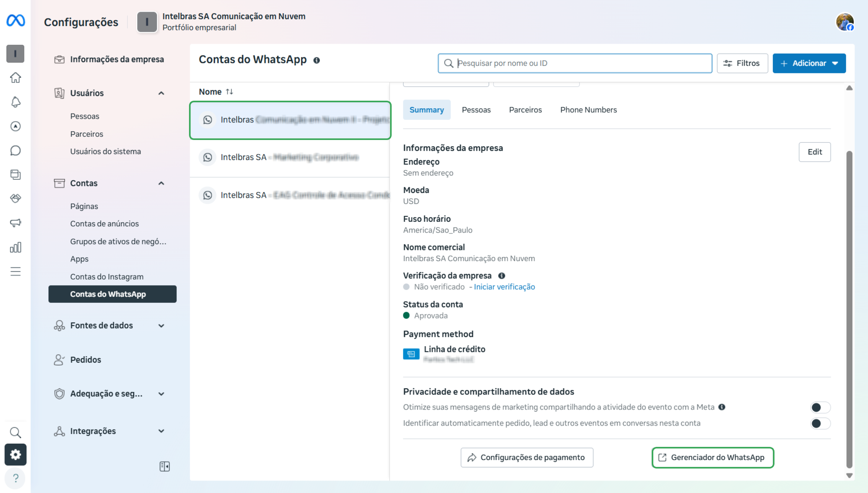Open the bar chart insights icon
Image resolution: width=868 pixels, height=493 pixels.
pyautogui.click(x=15, y=247)
